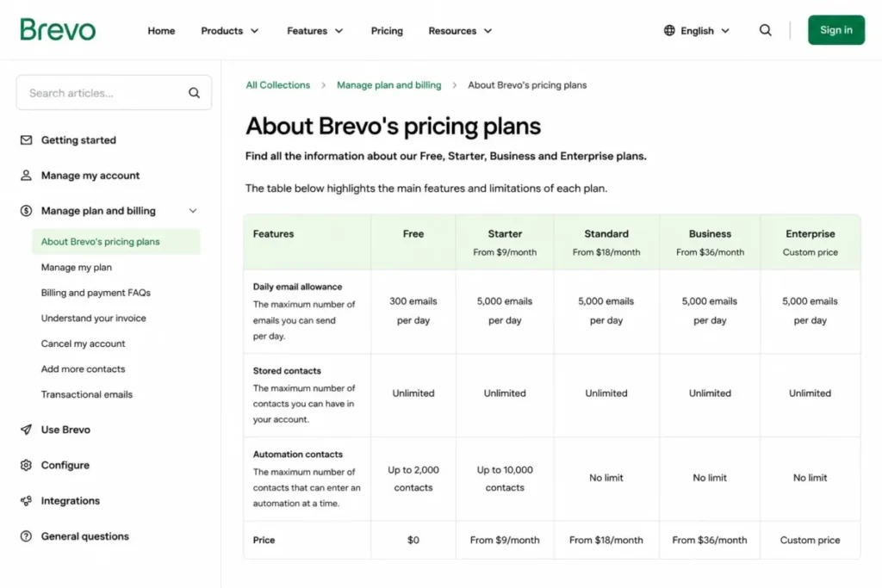Click the question mark icon beside General questions
The height and width of the screenshot is (588, 882).
pos(26,536)
